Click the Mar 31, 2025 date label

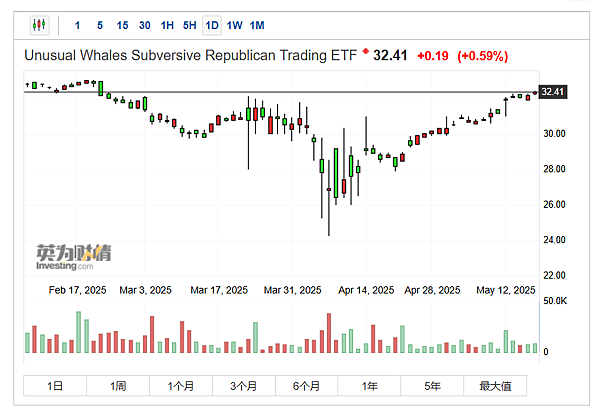tap(292, 290)
